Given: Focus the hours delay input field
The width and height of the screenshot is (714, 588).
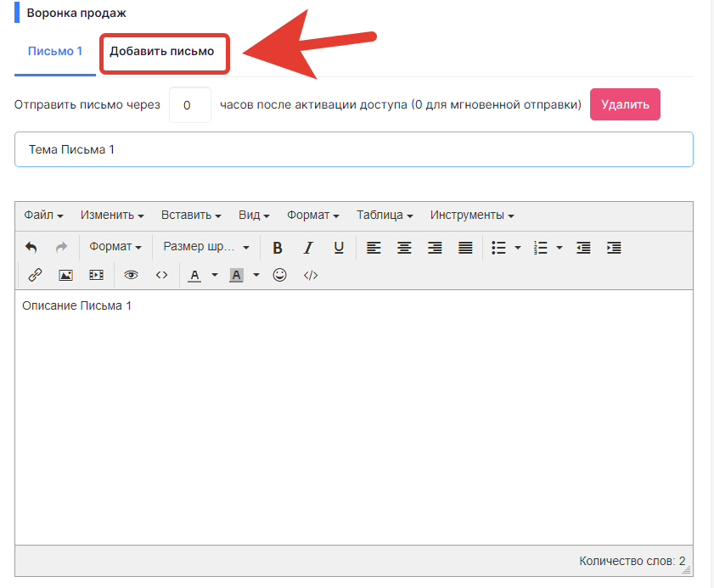Looking at the screenshot, I should [190, 105].
